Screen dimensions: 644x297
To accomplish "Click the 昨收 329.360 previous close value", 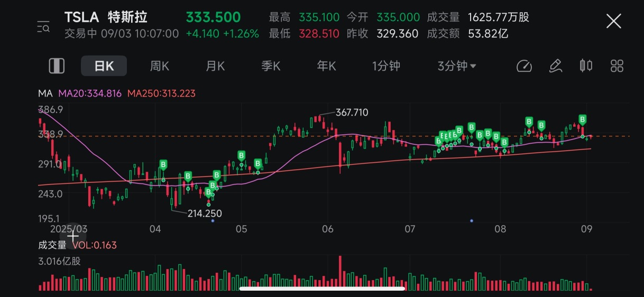I will [x=382, y=34].
